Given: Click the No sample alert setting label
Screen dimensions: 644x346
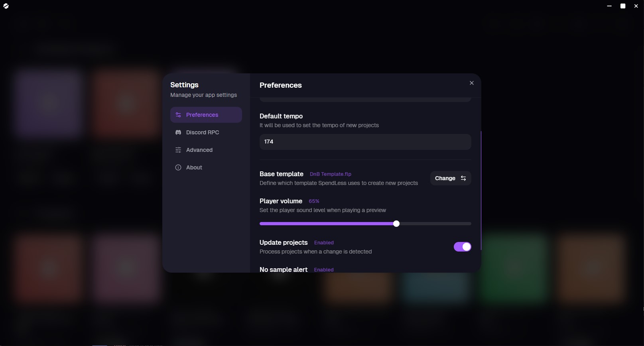Looking at the screenshot, I should point(284,269).
